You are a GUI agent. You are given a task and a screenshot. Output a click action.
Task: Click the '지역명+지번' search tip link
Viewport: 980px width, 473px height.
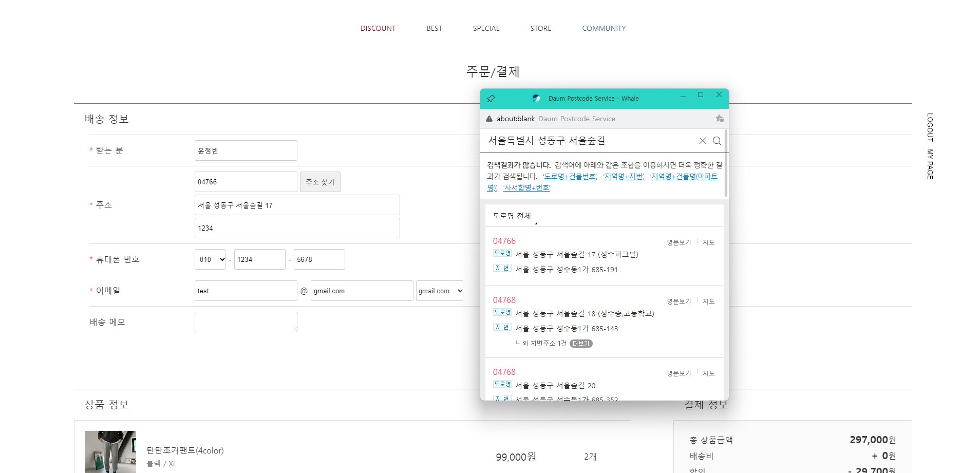pyautogui.click(x=623, y=177)
